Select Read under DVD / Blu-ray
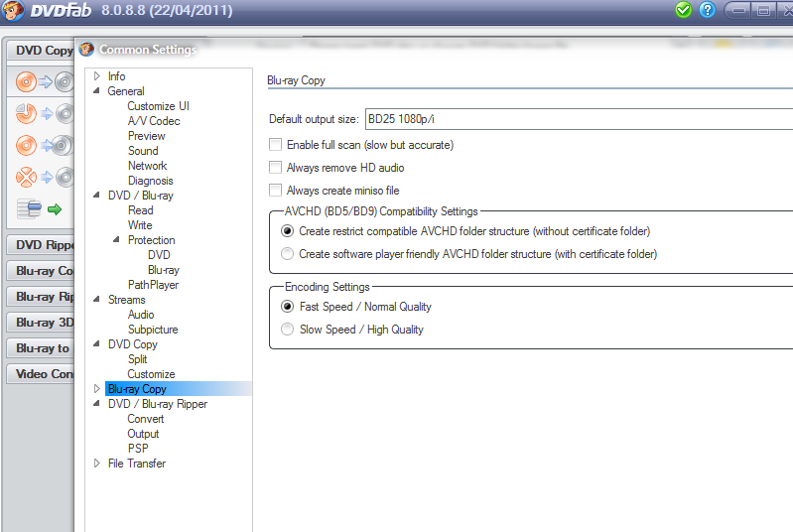The image size is (793, 532). [140, 210]
